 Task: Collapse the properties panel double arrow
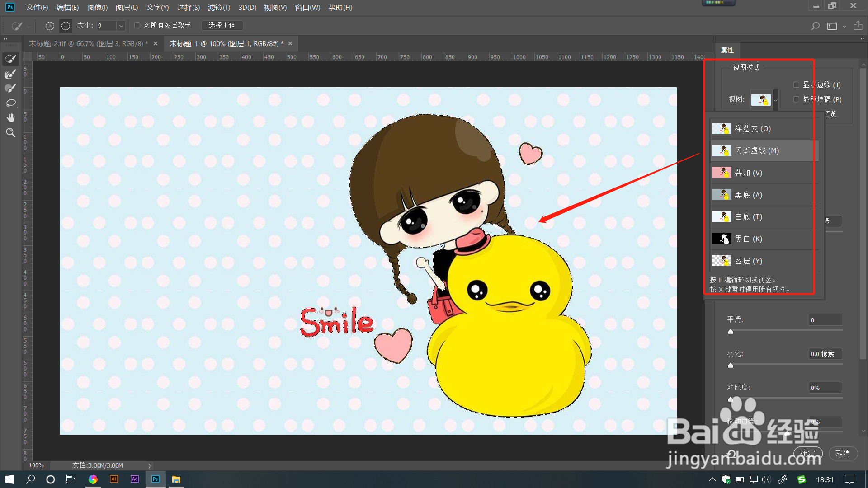(x=862, y=39)
